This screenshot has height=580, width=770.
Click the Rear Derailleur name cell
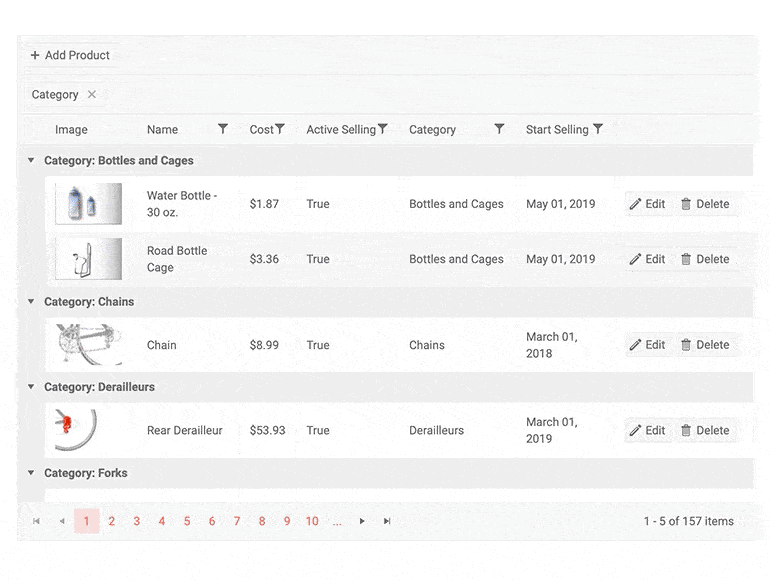[x=185, y=430]
